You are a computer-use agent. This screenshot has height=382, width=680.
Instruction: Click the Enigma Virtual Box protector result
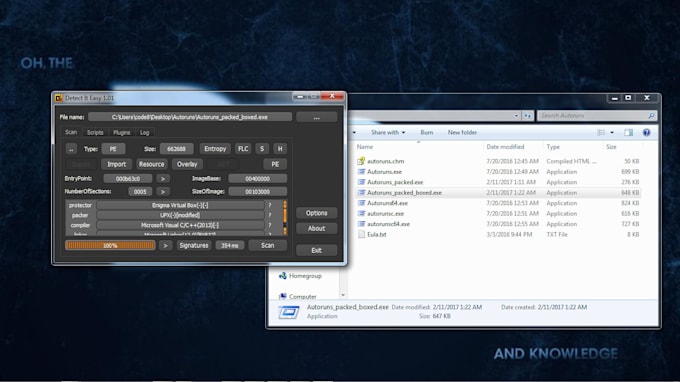click(180, 205)
